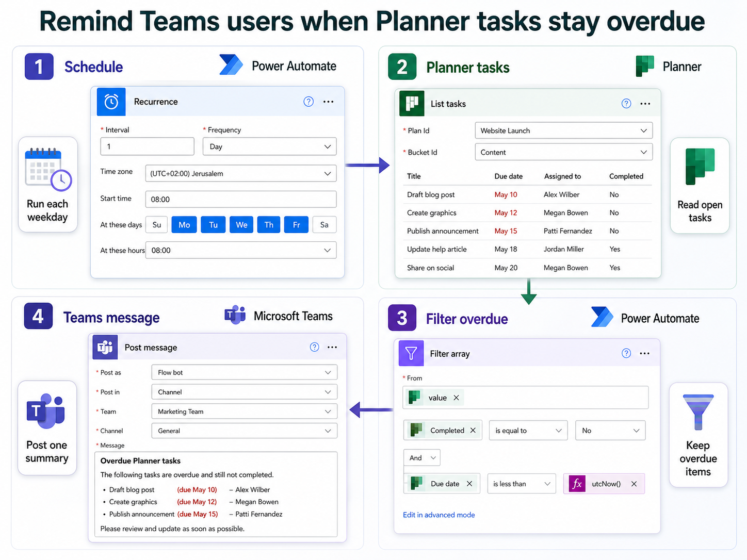The height and width of the screenshot is (560, 747).
Task: Click the Completed column header
Action: click(x=626, y=176)
